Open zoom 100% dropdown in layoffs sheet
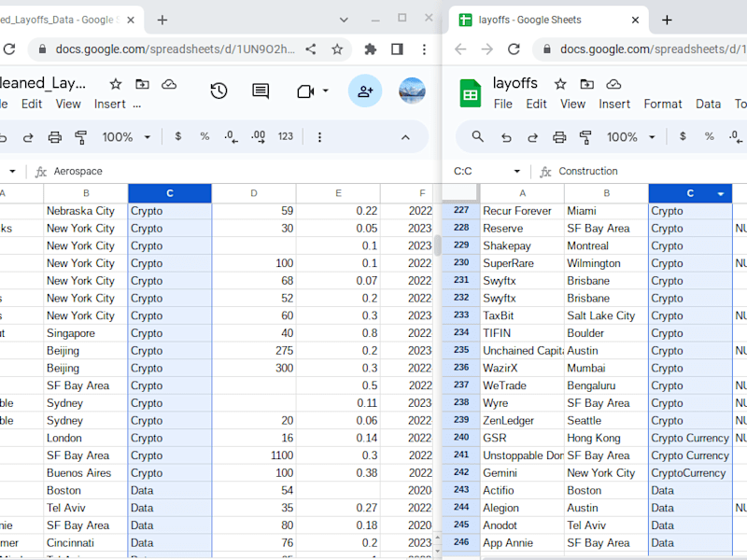Viewport: 747px width, 560px height. pyautogui.click(x=631, y=137)
